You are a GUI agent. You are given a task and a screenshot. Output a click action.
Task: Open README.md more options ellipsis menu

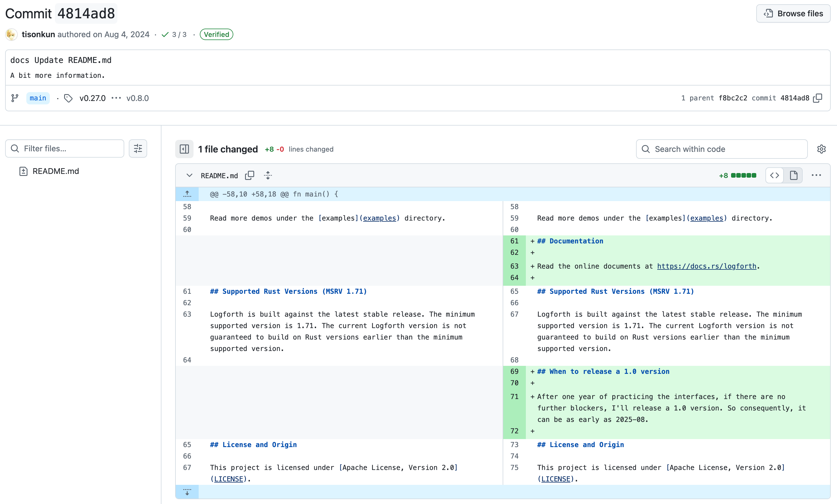click(816, 175)
